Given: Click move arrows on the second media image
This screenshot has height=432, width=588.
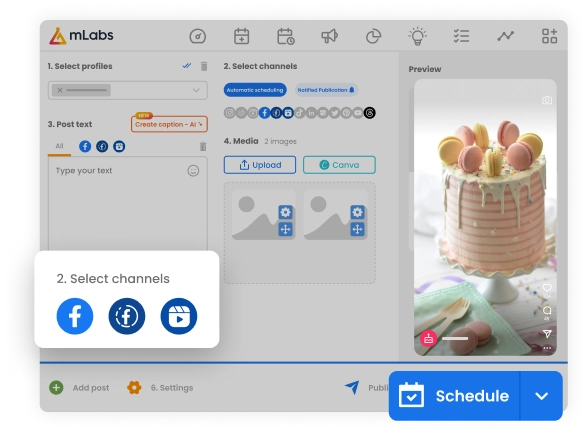Looking at the screenshot, I should pyautogui.click(x=357, y=229).
